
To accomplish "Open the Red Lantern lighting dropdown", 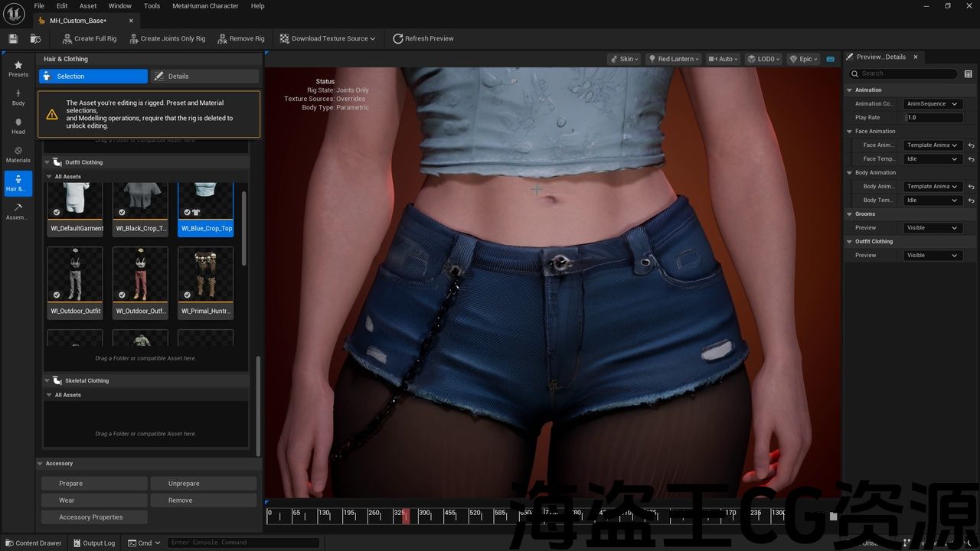I will point(671,59).
